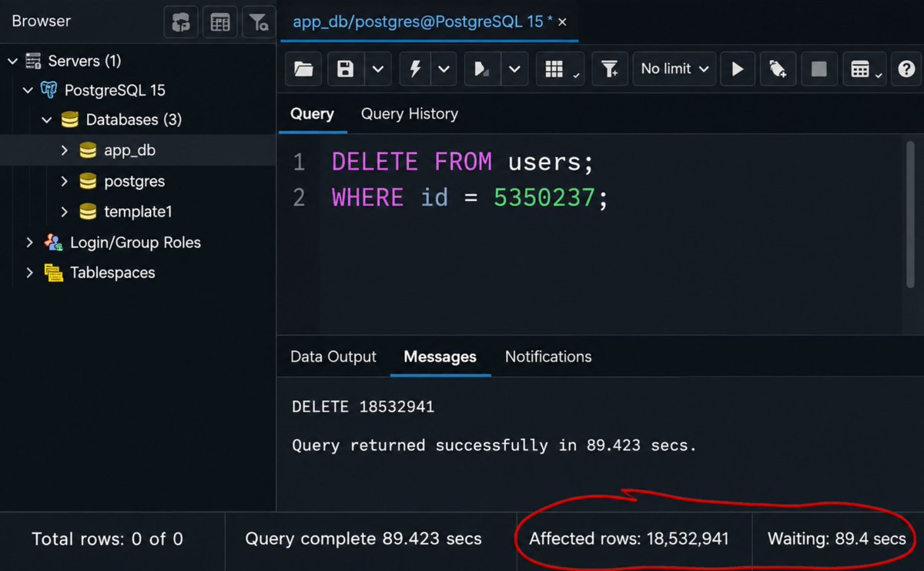
Task: Open help with the question mark icon
Action: tap(906, 69)
